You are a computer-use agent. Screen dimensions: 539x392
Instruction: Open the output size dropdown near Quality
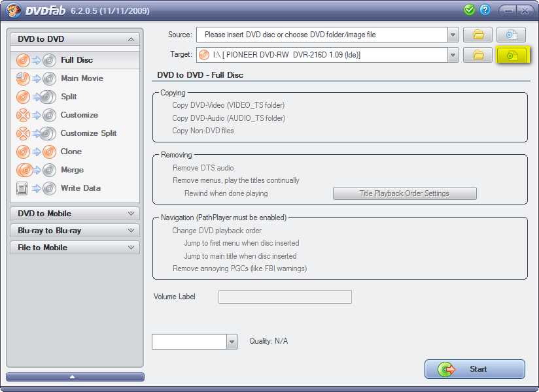232,342
